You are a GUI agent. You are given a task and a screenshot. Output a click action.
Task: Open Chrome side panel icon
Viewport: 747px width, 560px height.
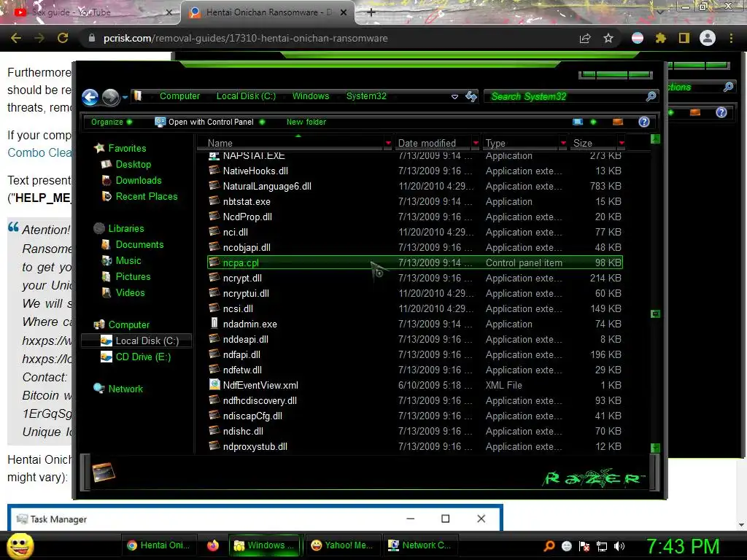[x=684, y=38]
